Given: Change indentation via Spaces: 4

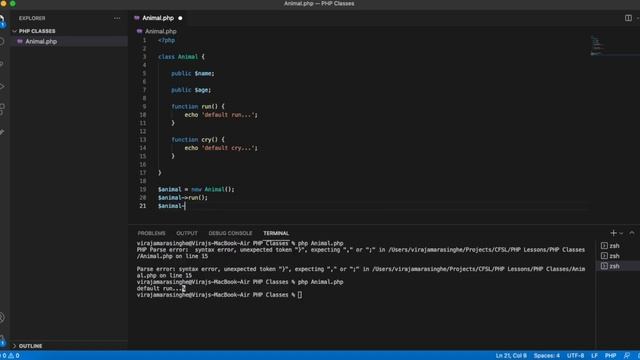Looking at the screenshot, I should (x=547, y=356).
